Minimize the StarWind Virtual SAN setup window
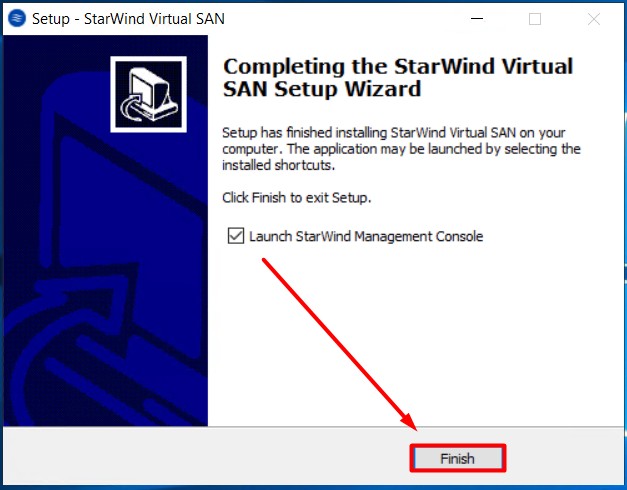Image resolution: width=627 pixels, height=490 pixels. [x=477, y=18]
